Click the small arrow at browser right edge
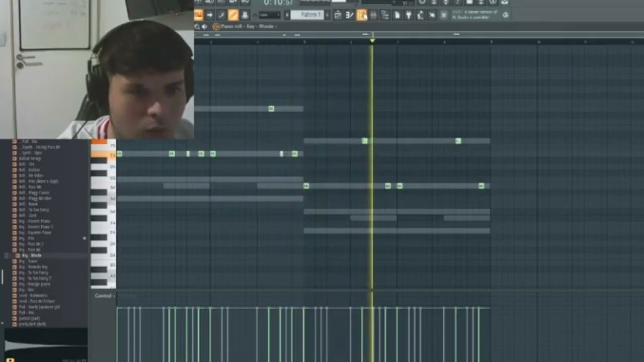 [85, 238]
